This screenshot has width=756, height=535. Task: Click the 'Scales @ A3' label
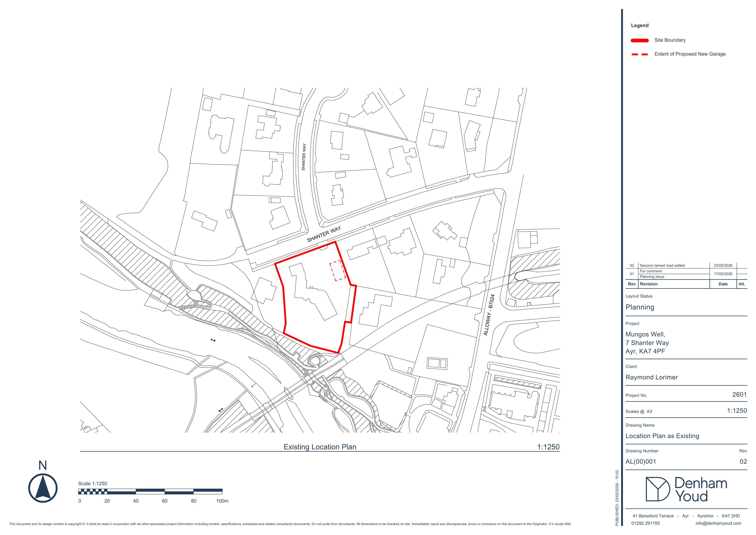pyautogui.click(x=639, y=411)
